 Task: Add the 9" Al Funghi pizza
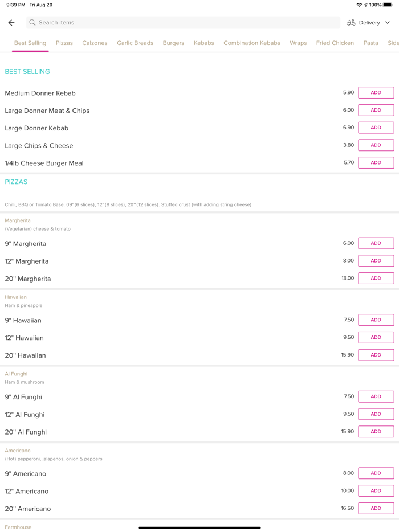point(376,396)
